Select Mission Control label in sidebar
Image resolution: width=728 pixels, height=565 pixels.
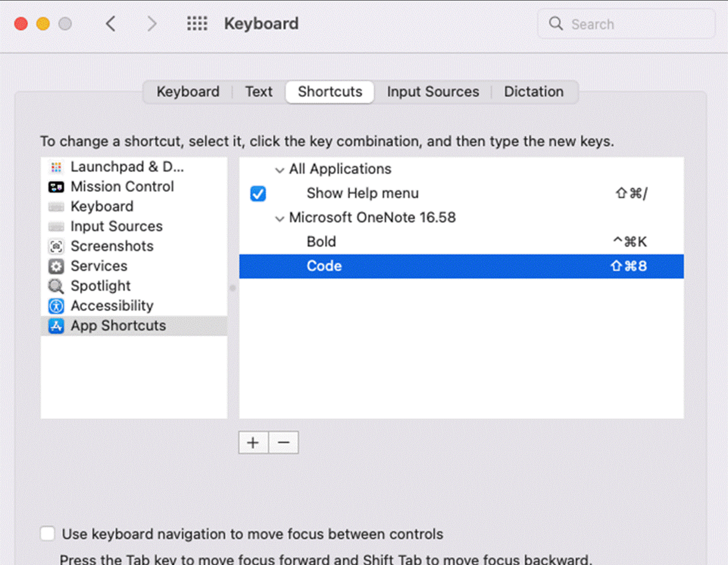122,187
